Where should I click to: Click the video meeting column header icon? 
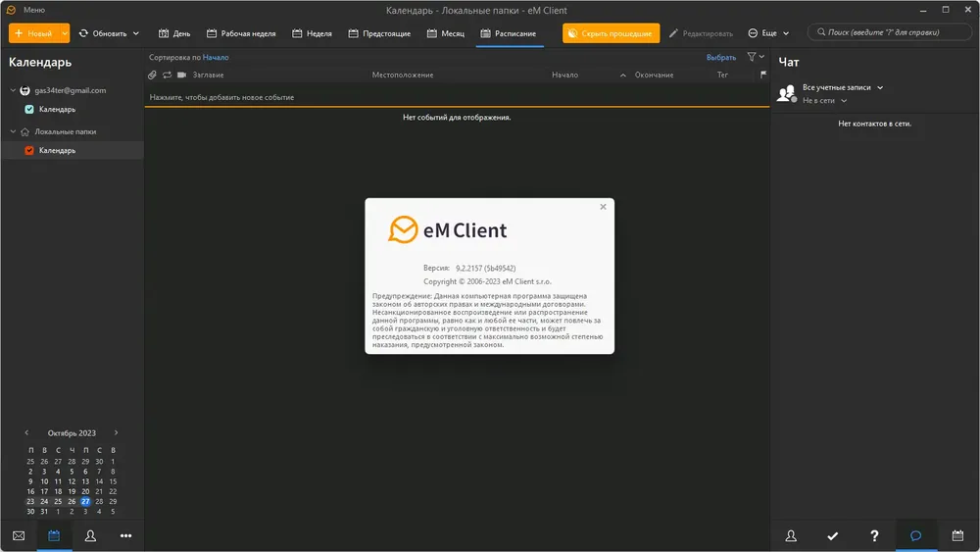click(x=182, y=75)
